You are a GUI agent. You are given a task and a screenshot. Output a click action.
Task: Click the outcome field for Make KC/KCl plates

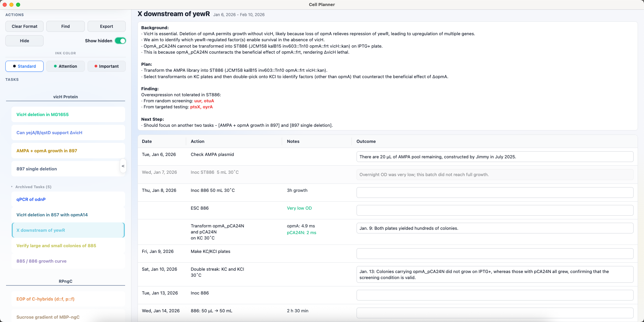coord(495,254)
